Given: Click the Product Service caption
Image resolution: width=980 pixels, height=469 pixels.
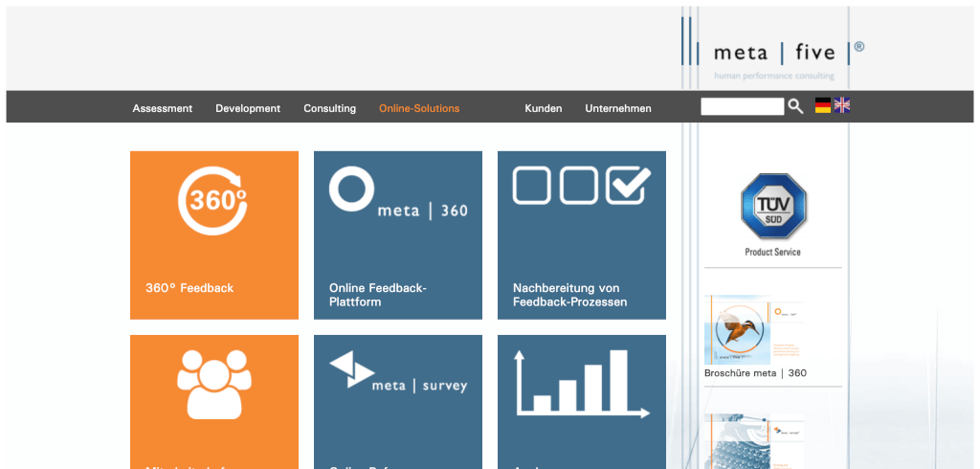Looking at the screenshot, I should pos(772,252).
